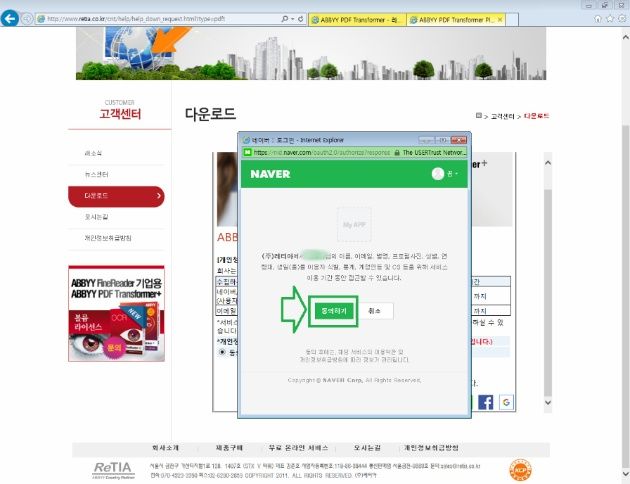Click the 제품구매 footer link
630x484 pixels.
(229, 447)
